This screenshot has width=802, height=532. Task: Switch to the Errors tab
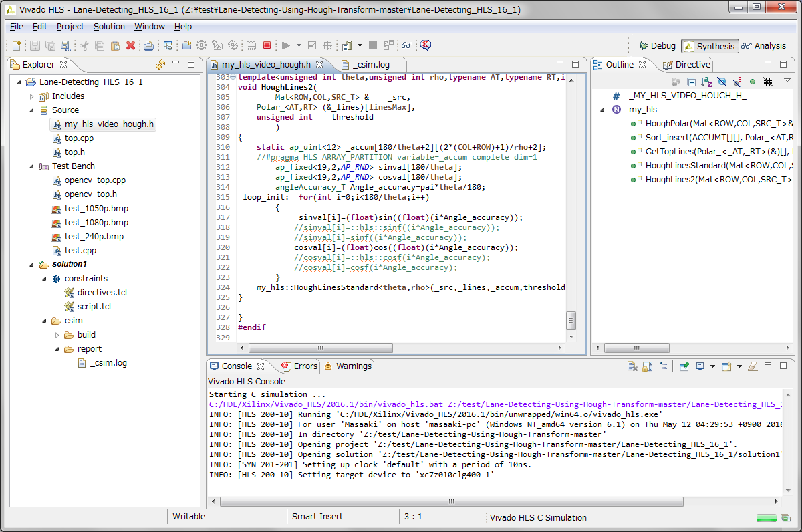[x=299, y=366]
